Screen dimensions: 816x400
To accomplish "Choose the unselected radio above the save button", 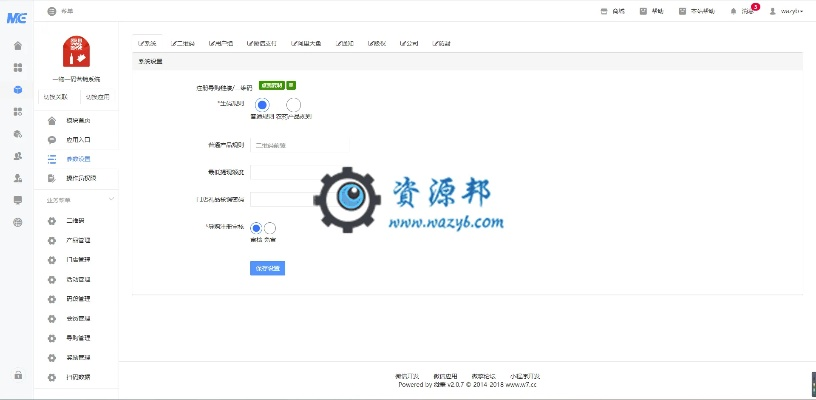I will 270,228.
